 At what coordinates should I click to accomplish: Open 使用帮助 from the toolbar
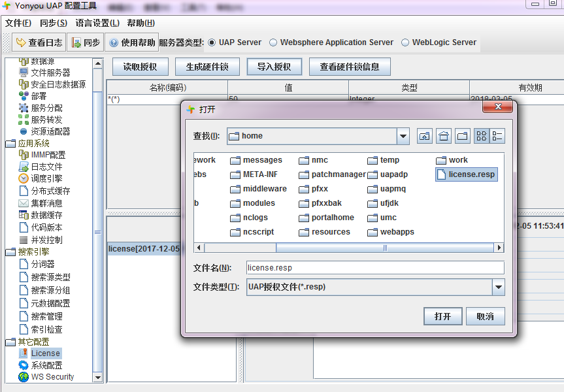[132, 42]
